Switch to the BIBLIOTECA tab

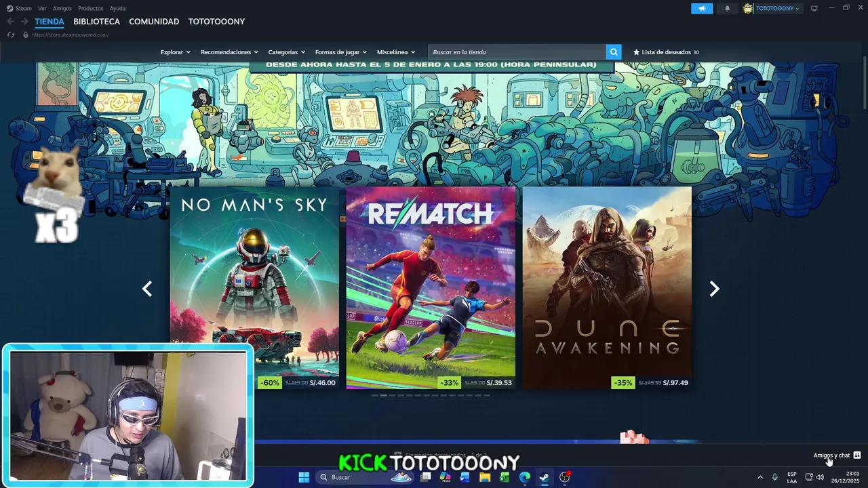[x=97, y=22]
